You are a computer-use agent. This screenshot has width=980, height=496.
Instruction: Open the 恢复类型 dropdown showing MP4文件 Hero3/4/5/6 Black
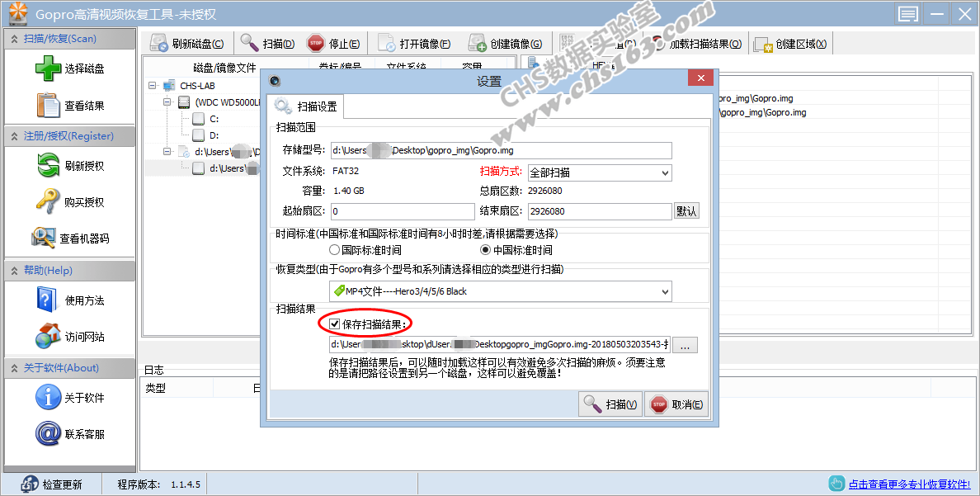tap(501, 291)
